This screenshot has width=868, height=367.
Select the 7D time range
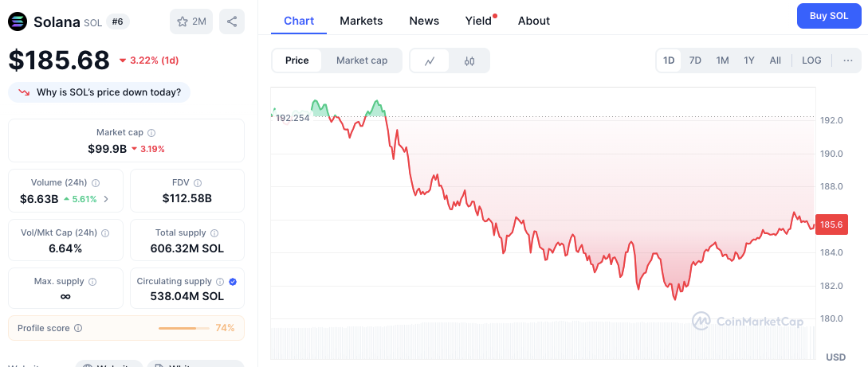tap(695, 61)
